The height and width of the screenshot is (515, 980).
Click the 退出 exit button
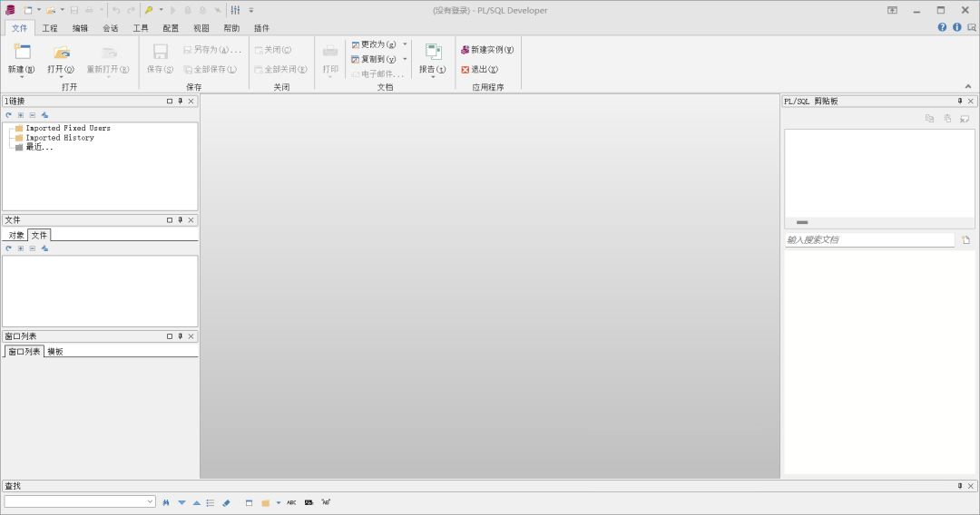tap(479, 69)
